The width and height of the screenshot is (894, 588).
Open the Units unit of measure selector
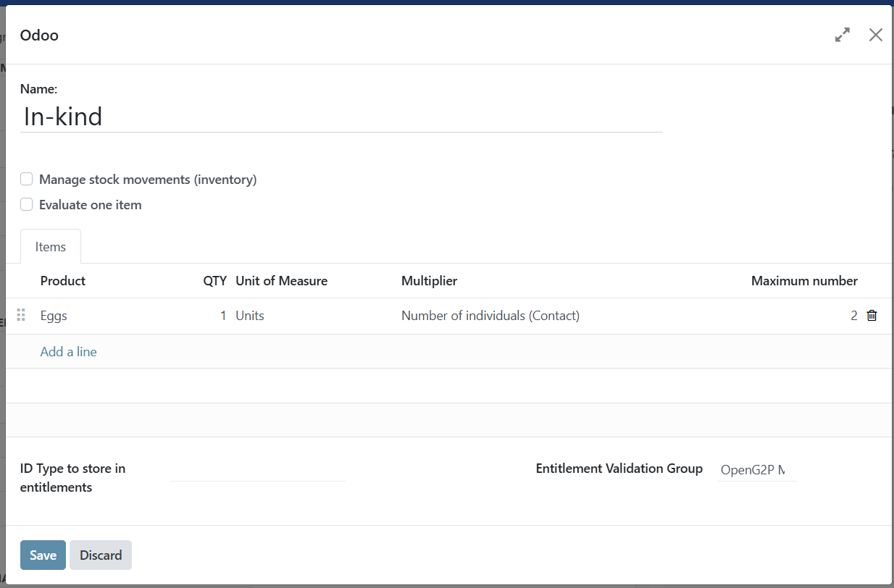249,315
